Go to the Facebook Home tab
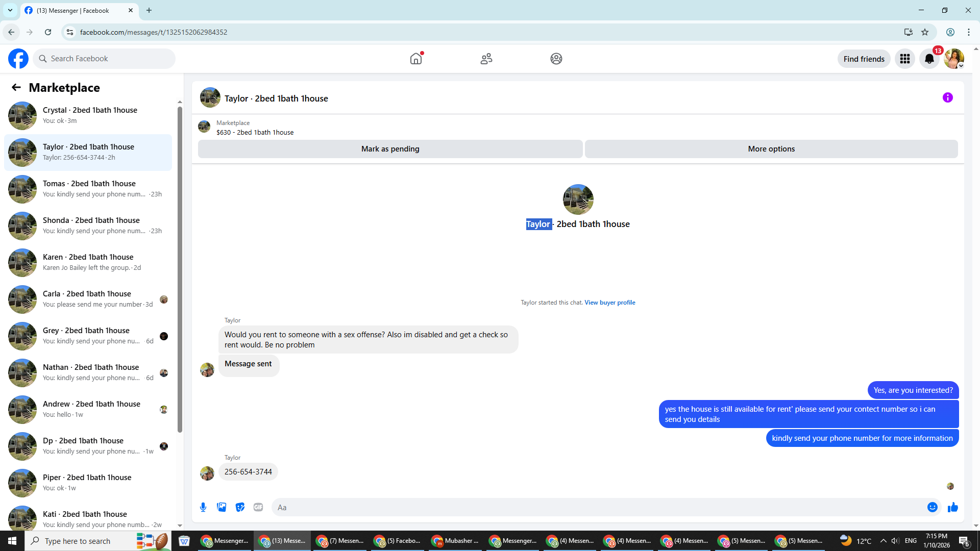 coord(416,59)
